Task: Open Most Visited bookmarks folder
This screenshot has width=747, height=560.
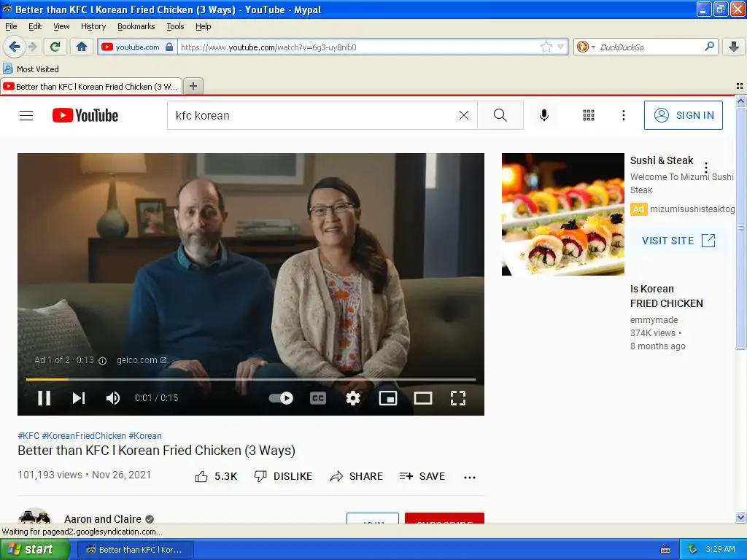Action: click(x=31, y=69)
